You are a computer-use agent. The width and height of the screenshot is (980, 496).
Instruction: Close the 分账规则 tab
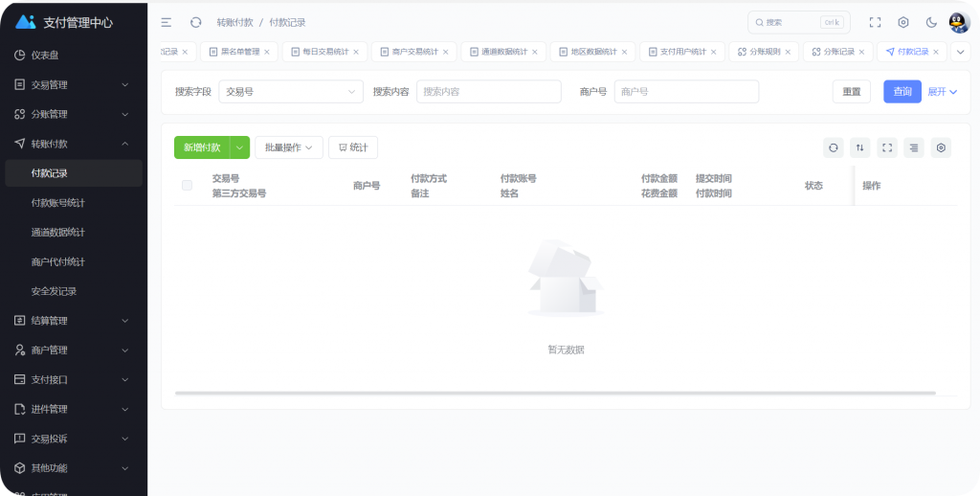click(788, 52)
